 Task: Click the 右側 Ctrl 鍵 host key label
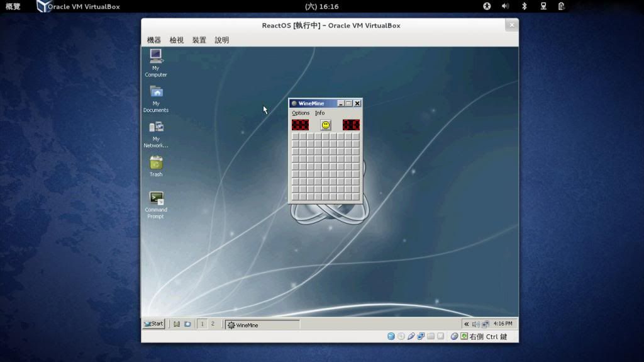pyautogui.click(x=488, y=336)
